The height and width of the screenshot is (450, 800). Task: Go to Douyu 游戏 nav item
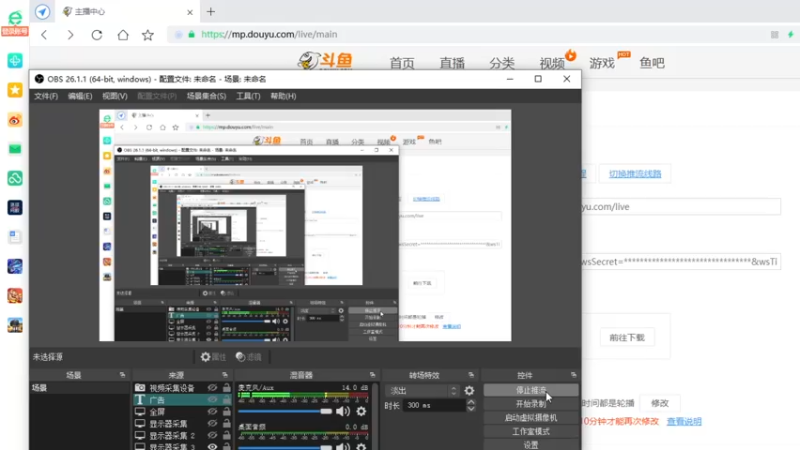tap(602, 63)
